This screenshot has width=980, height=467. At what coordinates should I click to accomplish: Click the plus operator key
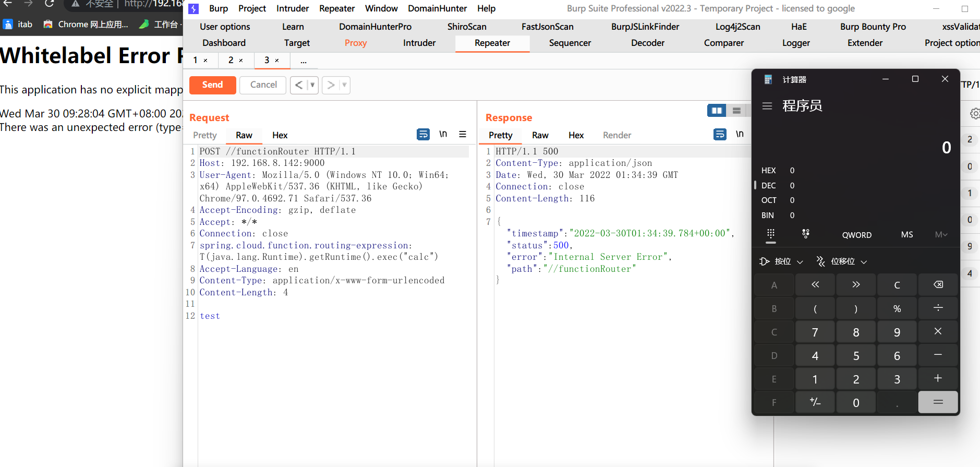938,379
